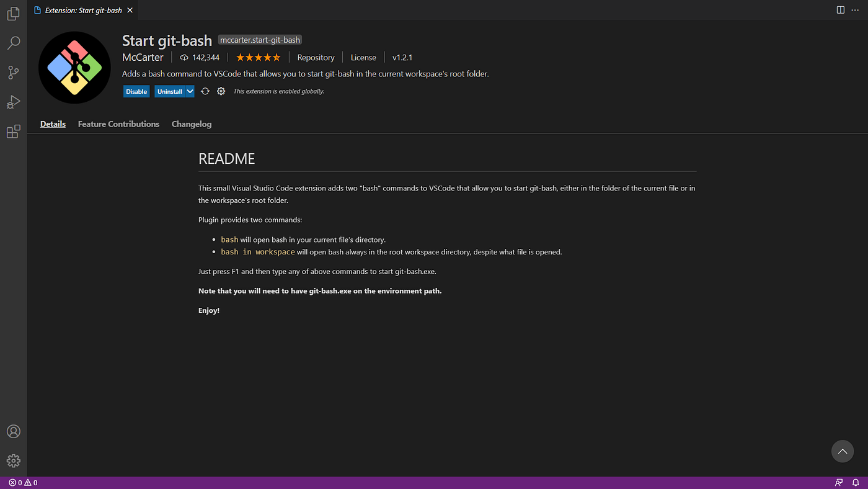Open notifications bell in status bar
The image size is (868, 489).
point(855,483)
